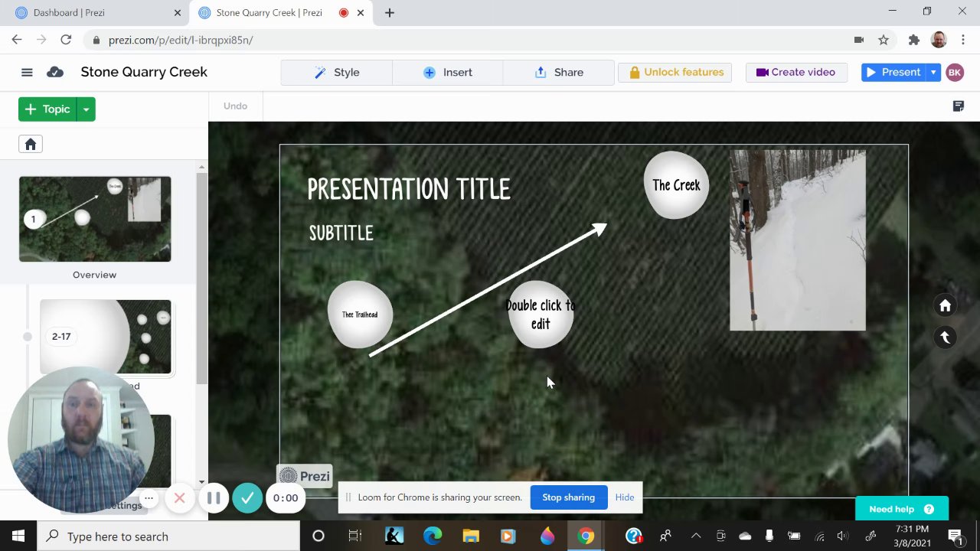The width and height of the screenshot is (980, 551).
Task: Close the Dashboard Prezi tab
Action: click(x=178, y=12)
